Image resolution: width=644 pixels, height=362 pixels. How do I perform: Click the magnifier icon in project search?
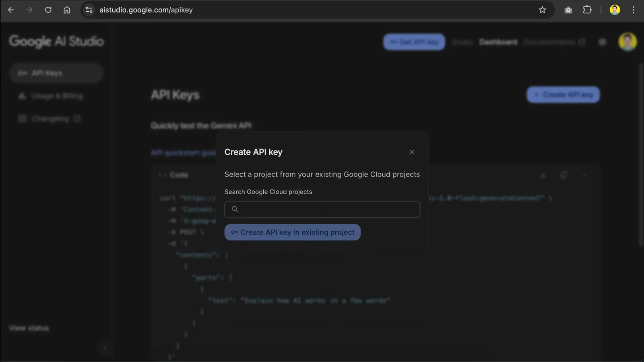pyautogui.click(x=235, y=209)
